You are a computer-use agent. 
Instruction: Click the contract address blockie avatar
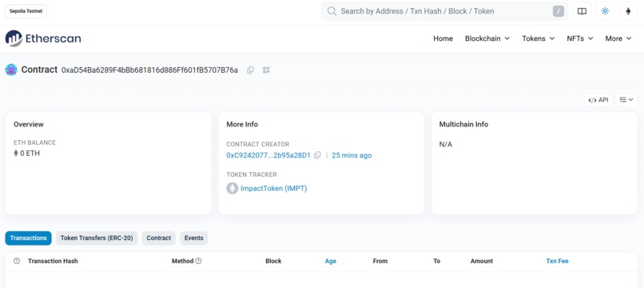point(11,70)
